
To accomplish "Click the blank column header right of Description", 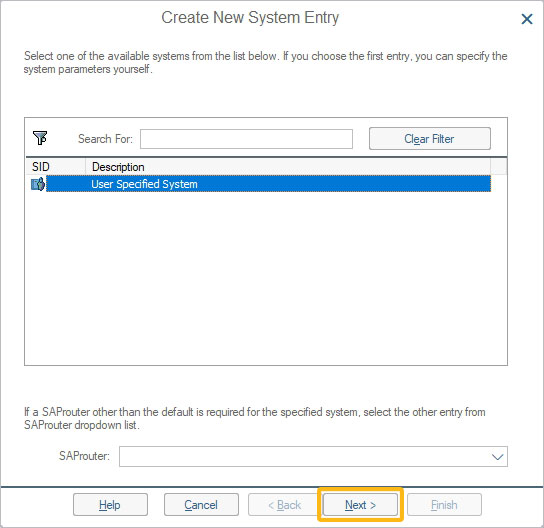I will coord(499,167).
